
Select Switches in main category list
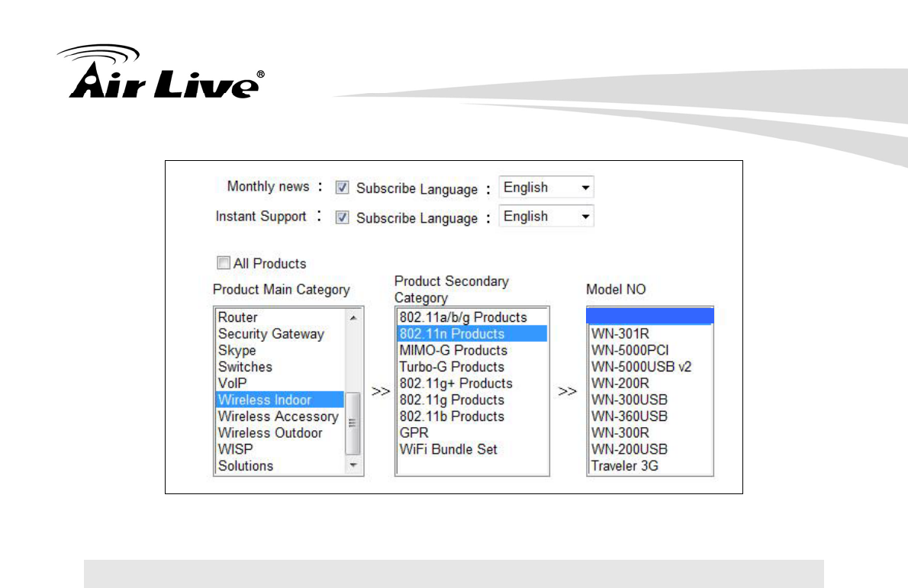point(280,367)
